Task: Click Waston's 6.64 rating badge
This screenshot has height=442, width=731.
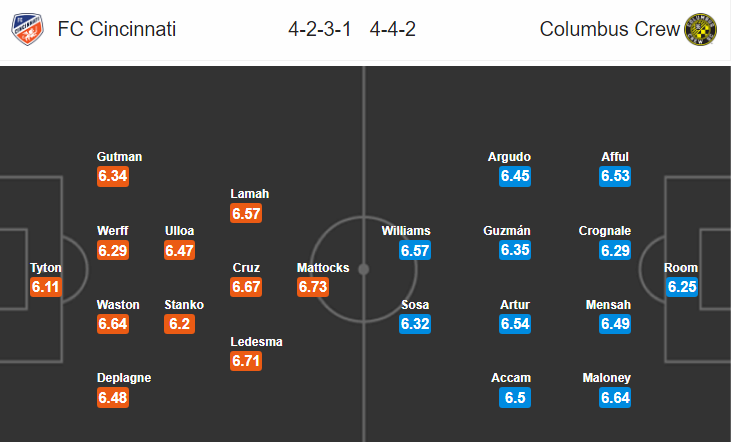Action: coord(113,324)
